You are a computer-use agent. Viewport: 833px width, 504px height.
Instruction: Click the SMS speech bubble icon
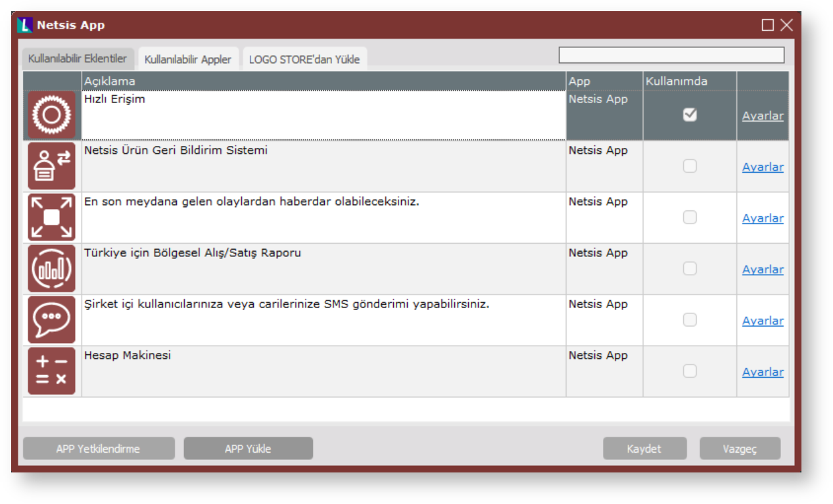[51, 320]
